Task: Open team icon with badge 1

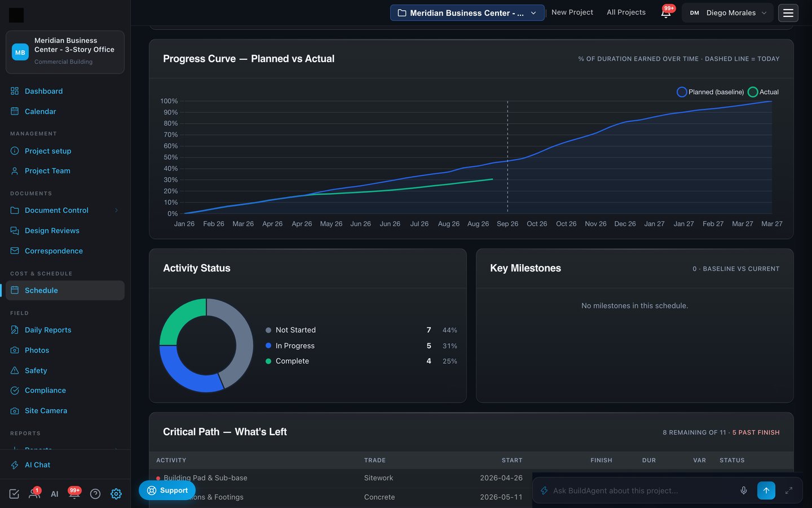Action: tap(34, 494)
